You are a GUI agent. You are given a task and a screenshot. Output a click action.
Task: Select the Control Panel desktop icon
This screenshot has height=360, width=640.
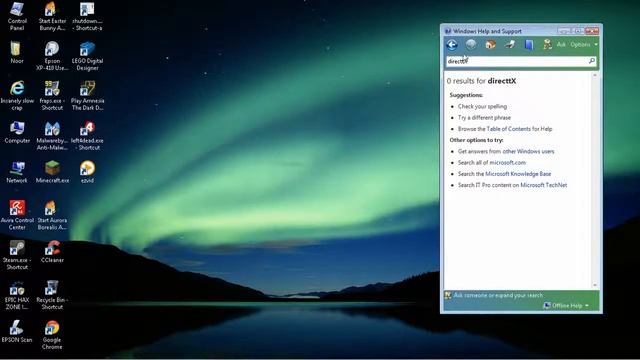pos(17,16)
